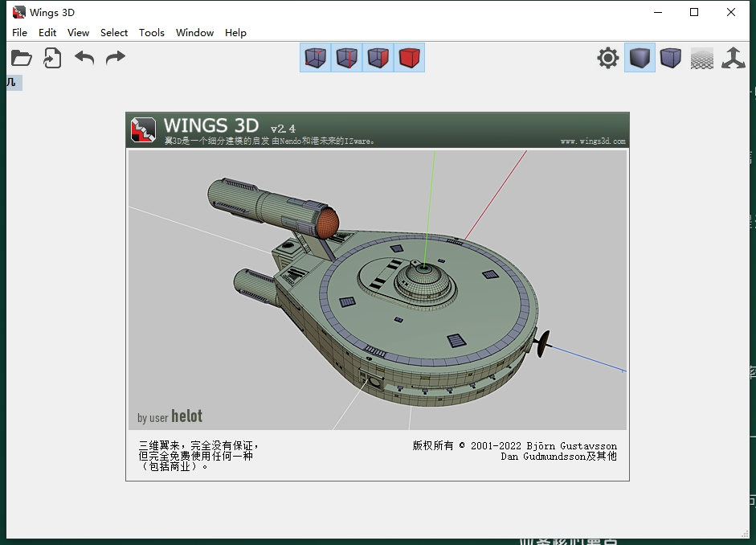
Task: Toggle axes display icon
Action: (x=733, y=58)
